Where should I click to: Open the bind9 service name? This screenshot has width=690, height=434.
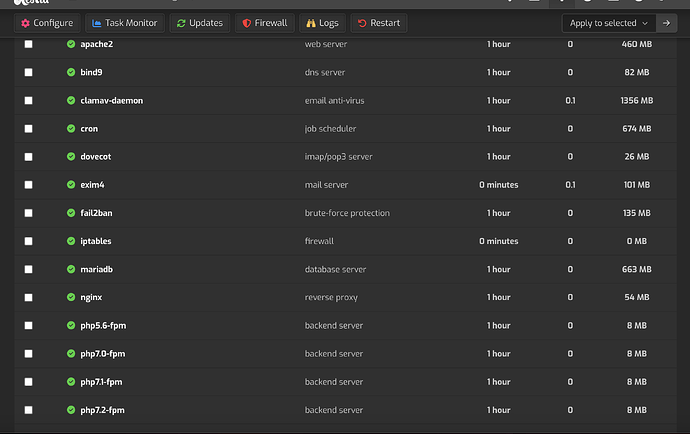[92, 72]
